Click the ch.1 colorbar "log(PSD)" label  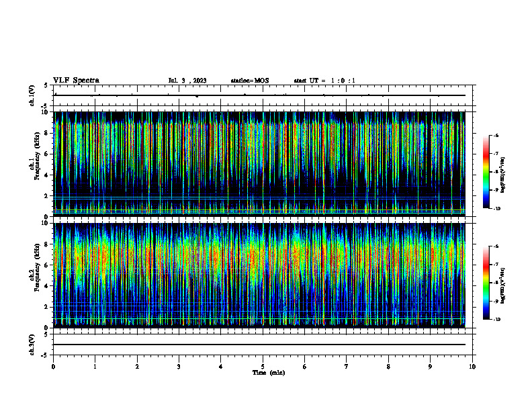click(x=503, y=175)
